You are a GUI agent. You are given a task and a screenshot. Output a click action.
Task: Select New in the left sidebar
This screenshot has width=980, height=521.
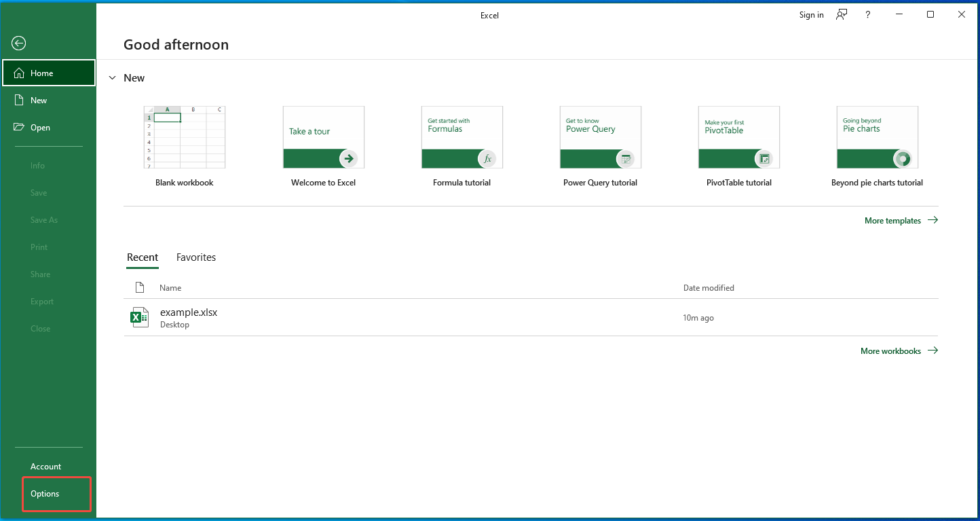(x=39, y=101)
